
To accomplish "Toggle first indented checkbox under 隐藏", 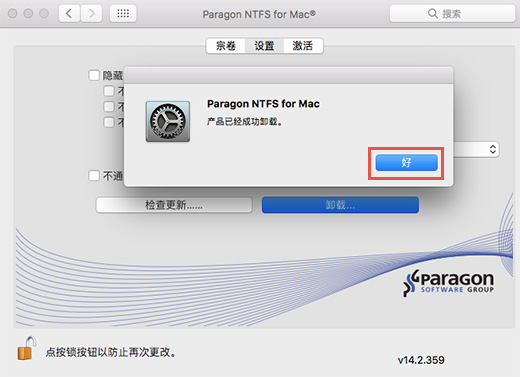I will pos(109,91).
